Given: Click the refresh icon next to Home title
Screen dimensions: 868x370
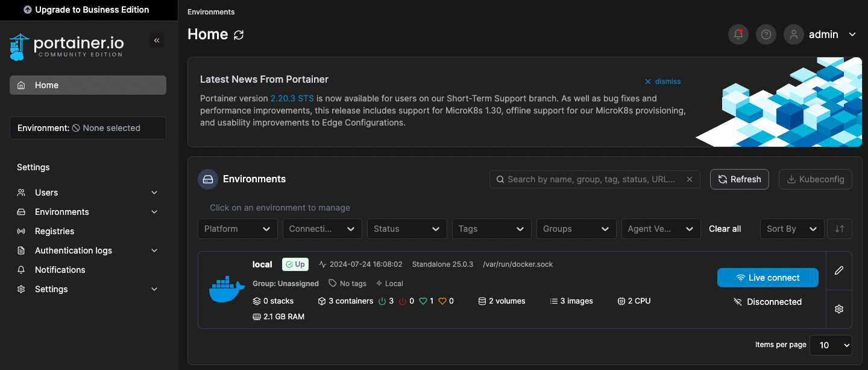Looking at the screenshot, I should (239, 35).
